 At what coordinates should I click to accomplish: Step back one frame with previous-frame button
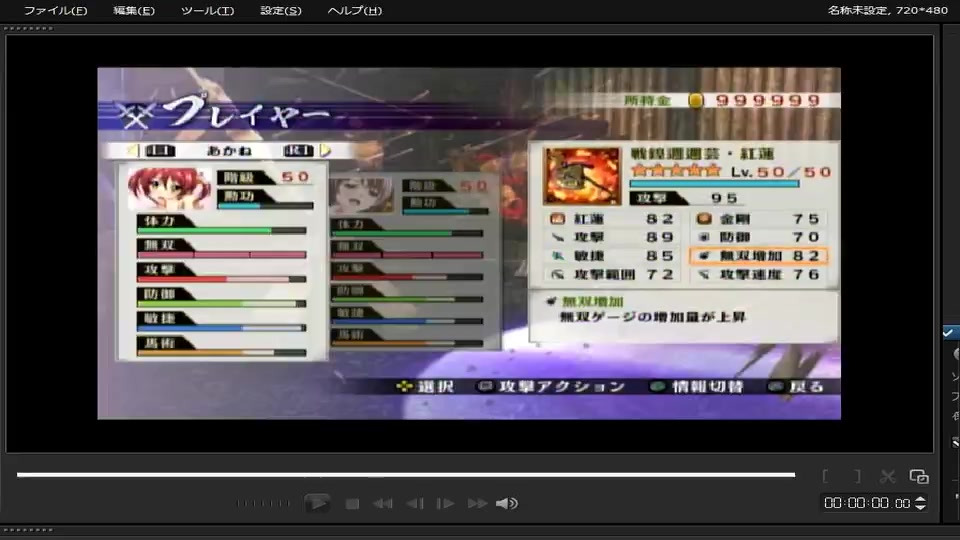[415, 503]
